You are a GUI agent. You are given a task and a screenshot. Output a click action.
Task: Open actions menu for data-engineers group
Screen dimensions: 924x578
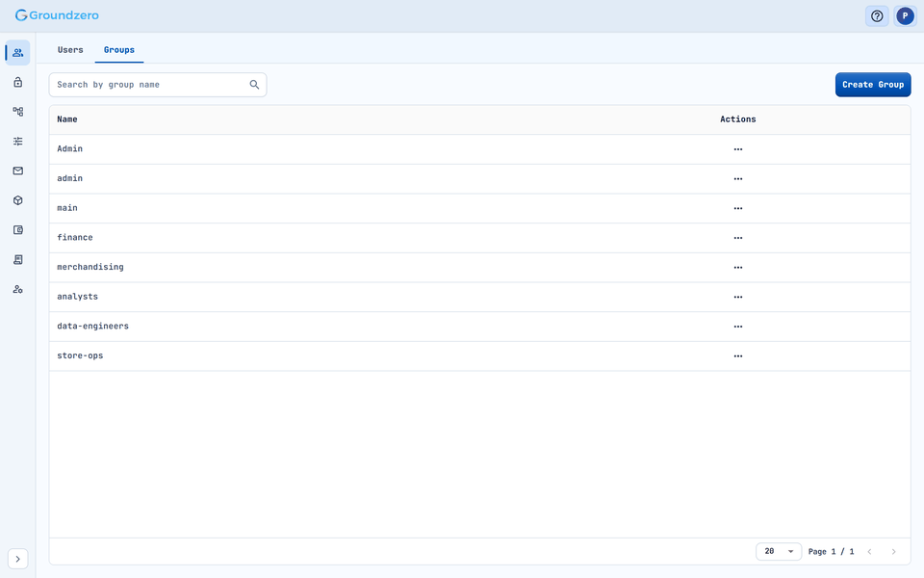[x=738, y=327]
